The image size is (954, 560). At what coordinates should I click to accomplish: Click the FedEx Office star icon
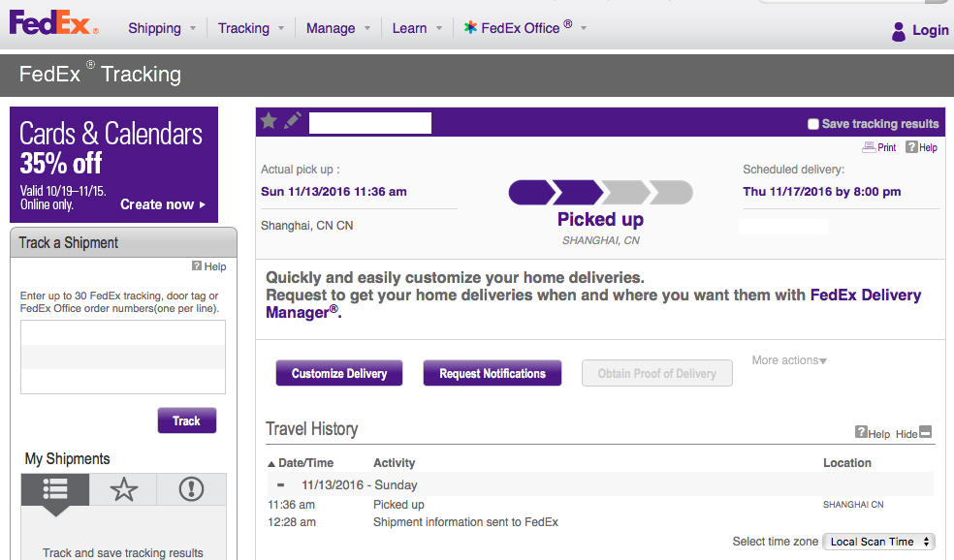pos(470,27)
